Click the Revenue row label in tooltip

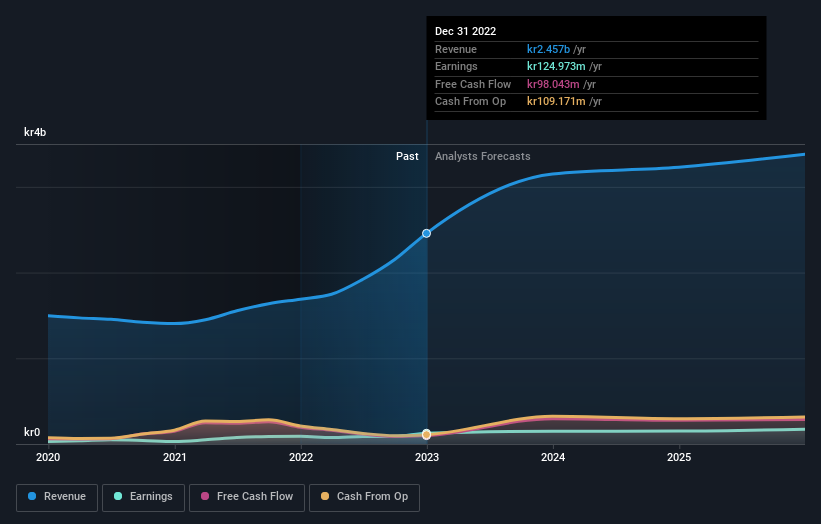tap(456, 49)
